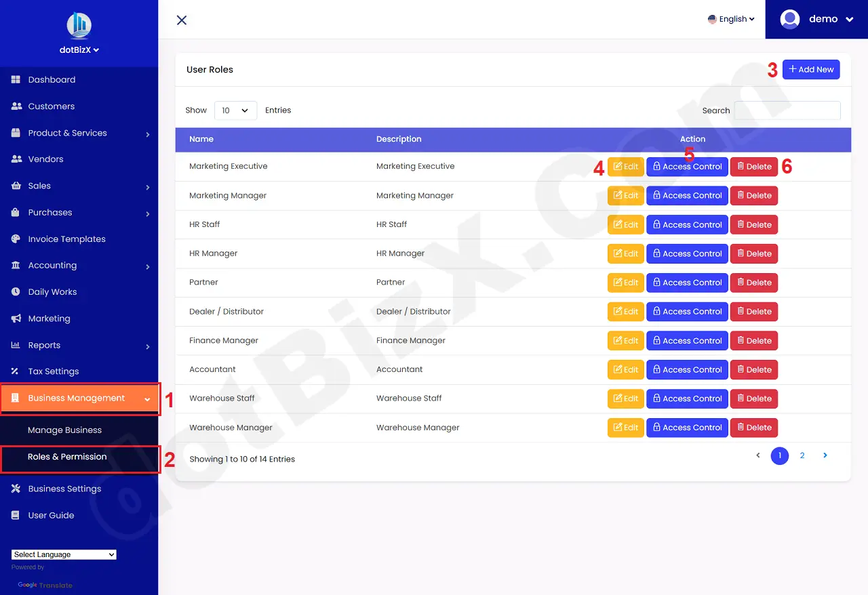Click inside the Search field

point(787,110)
